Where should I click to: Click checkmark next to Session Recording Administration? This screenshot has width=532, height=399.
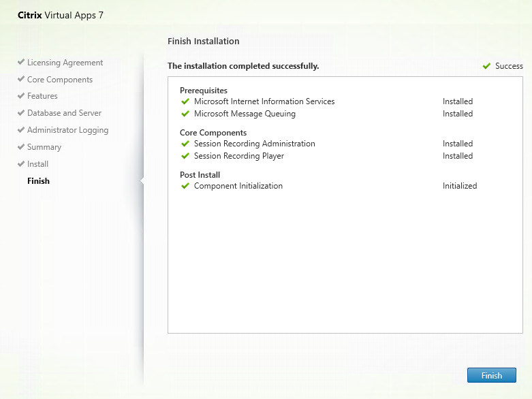[x=185, y=144]
